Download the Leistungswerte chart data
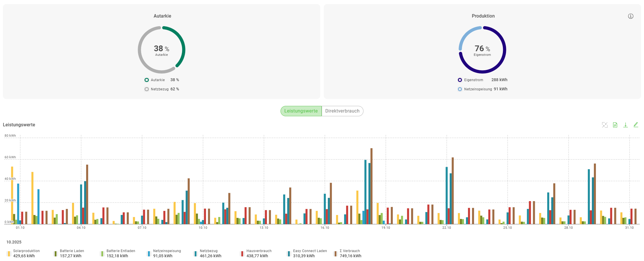Image resolution: width=644 pixels, height=261 pixels. coord(625,125)
